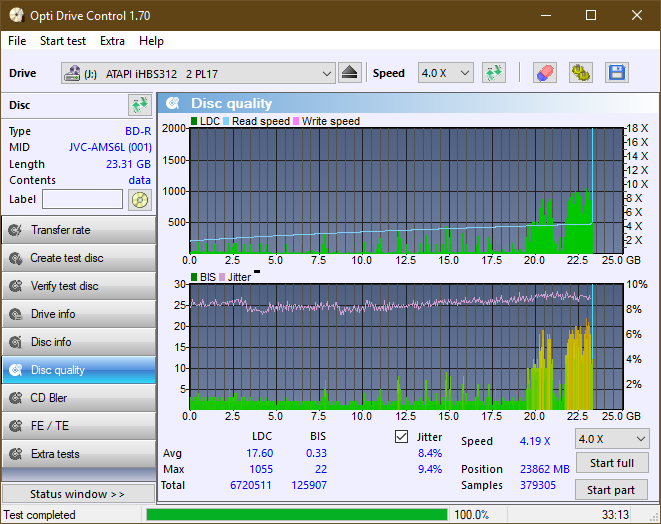Click the Disc quality header icon
The height and width of the screenshot is (524, 661).
pyautogui.click(x=173, y=103)
